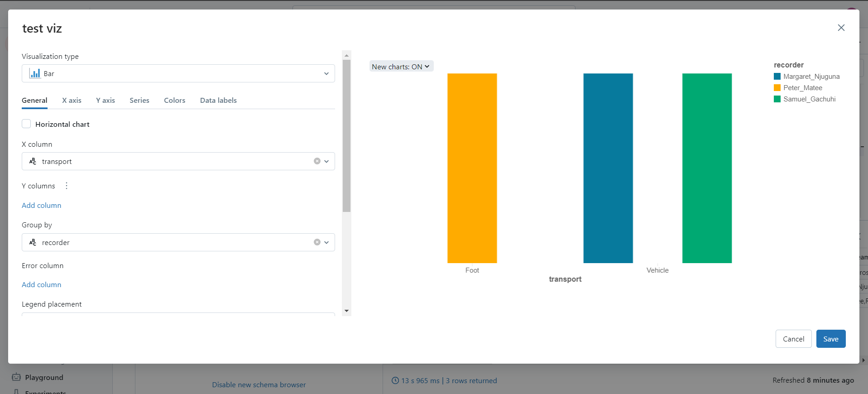Click the scrollbar up arrow

click(347, 55)
